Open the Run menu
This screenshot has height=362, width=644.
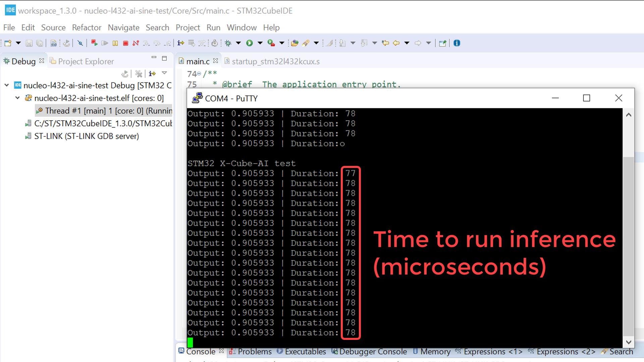[213, 27]
